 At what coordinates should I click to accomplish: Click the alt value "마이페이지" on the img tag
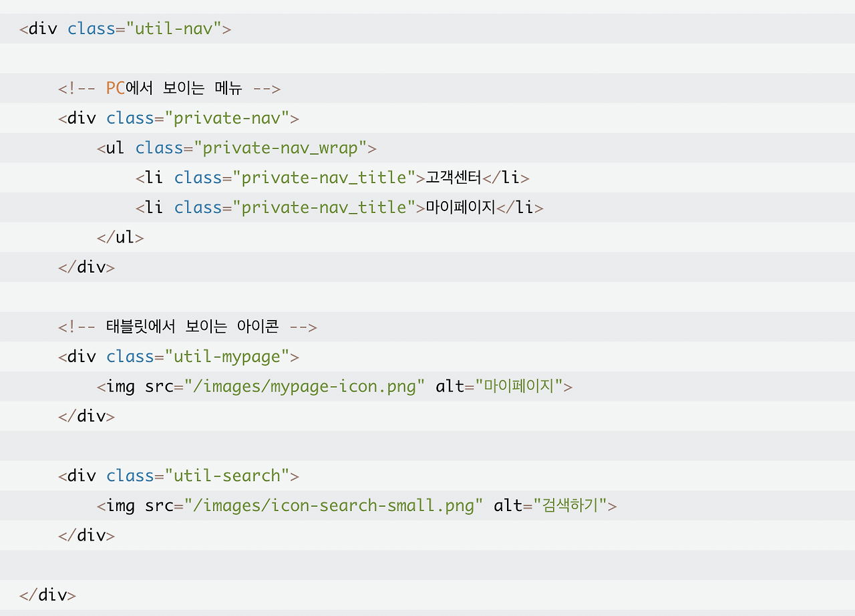[x=519, y=387]
